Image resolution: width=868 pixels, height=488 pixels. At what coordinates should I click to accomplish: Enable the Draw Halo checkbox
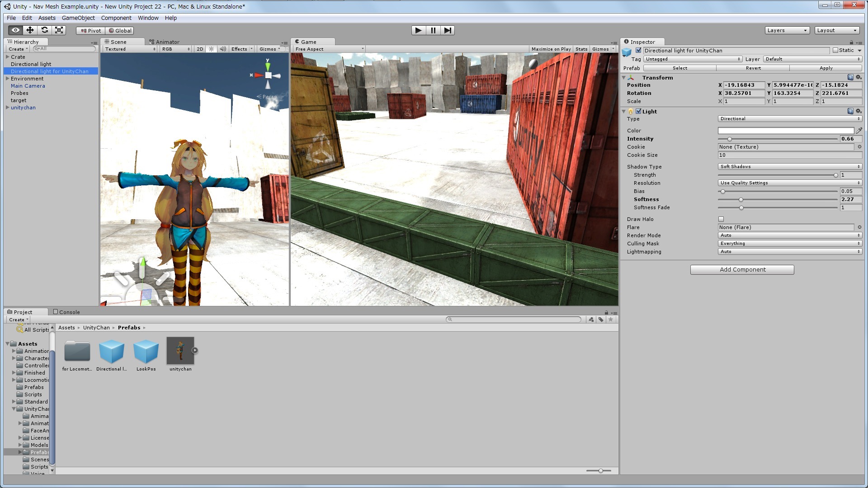(x=721, y=219)
